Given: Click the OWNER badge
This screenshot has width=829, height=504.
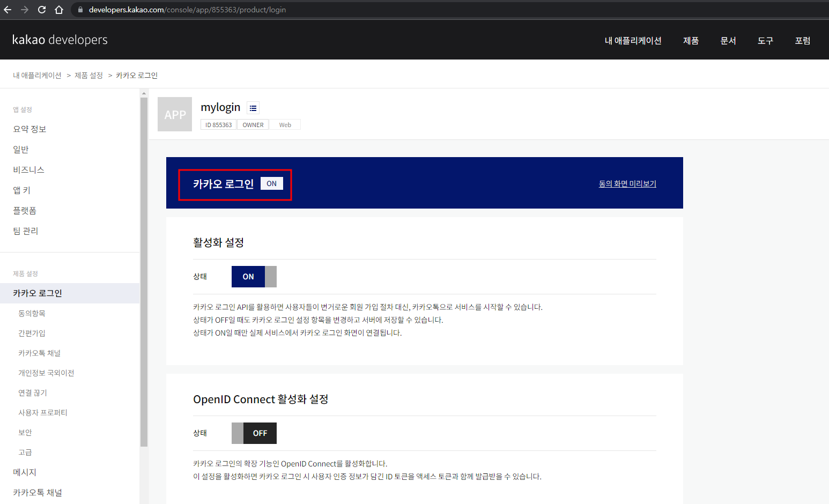Looking at the screenshot, I should [253, 125].
